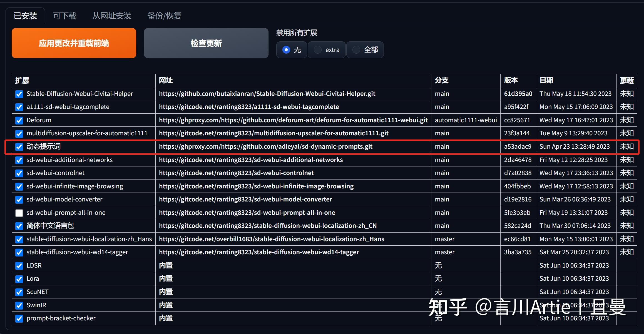The image size is (644, 334).
Task: Uncheck the 简体中文语言包 extension
Action: 19,226
